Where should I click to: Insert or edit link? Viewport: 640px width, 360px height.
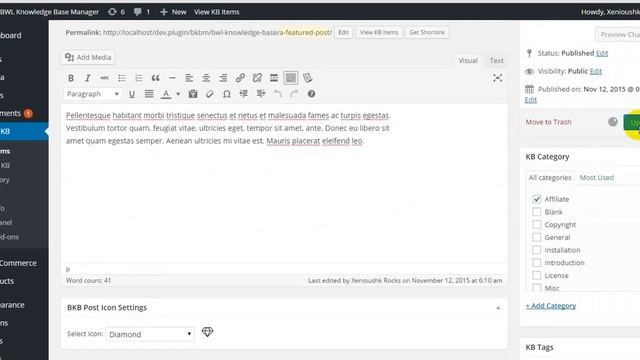[240, 78]
